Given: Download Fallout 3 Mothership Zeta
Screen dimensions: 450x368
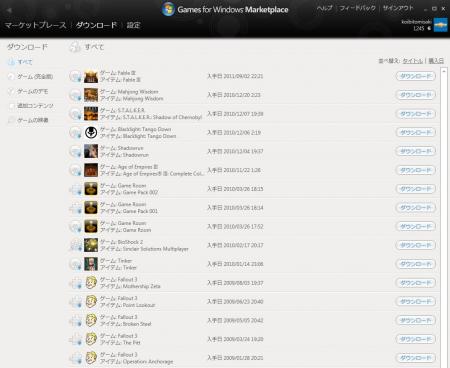Looking at the screenshot, I should (x=416, y=283).
